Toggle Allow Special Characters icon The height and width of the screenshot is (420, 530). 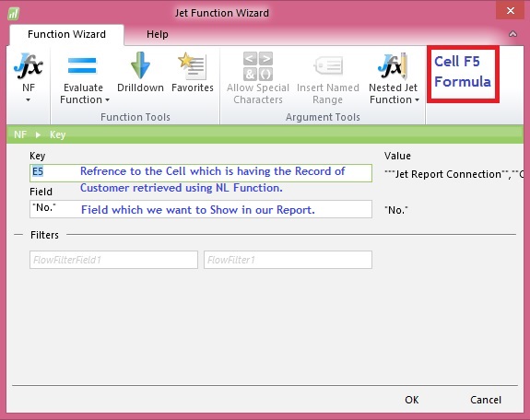[258, 66]
